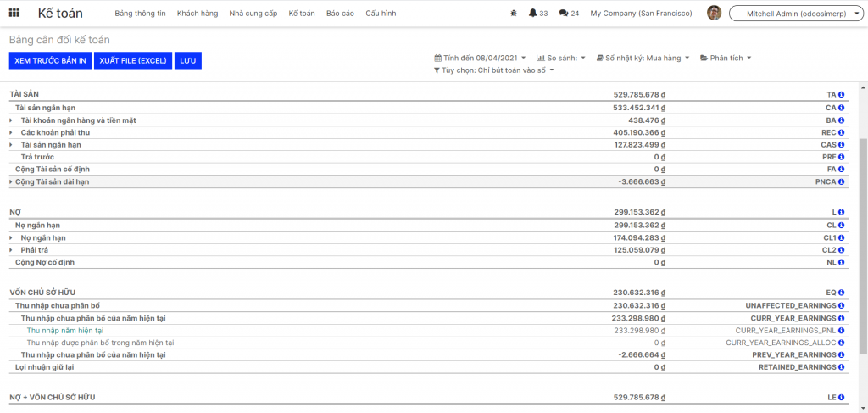Open Mitchell Admin user dropdown

(x=795, y=14)
